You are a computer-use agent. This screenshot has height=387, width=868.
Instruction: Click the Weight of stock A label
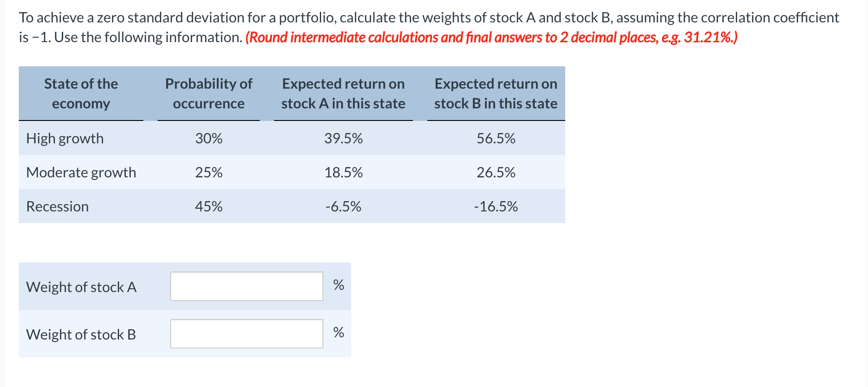tap(81, 287)
